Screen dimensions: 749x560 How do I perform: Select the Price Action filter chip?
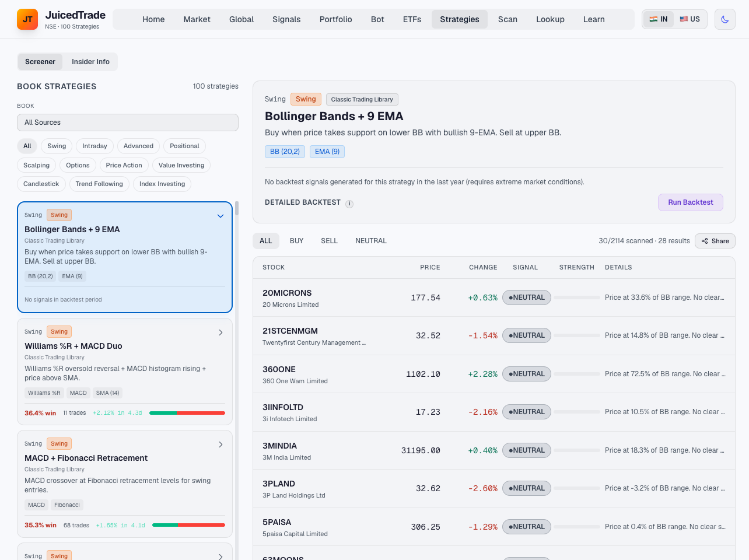pyautogui.click(x=124, y=166)
